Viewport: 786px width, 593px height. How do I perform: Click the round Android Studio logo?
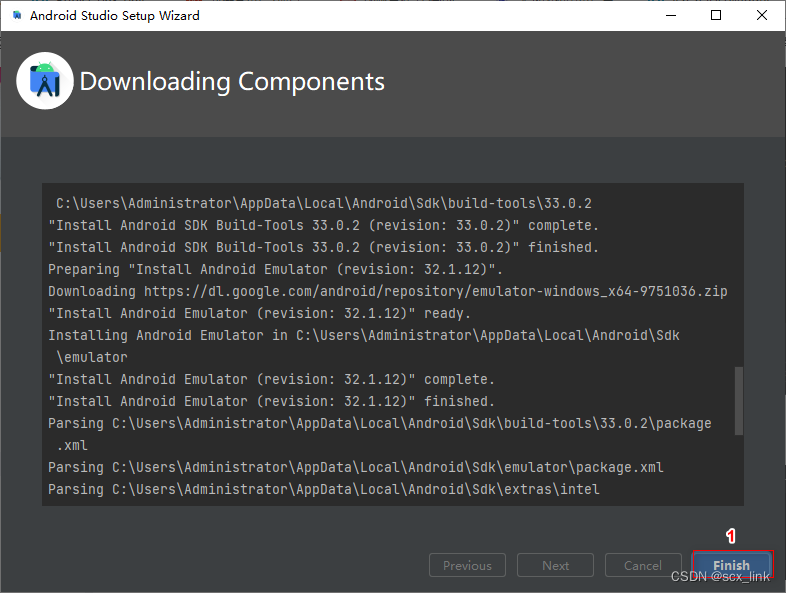[45, 81]
